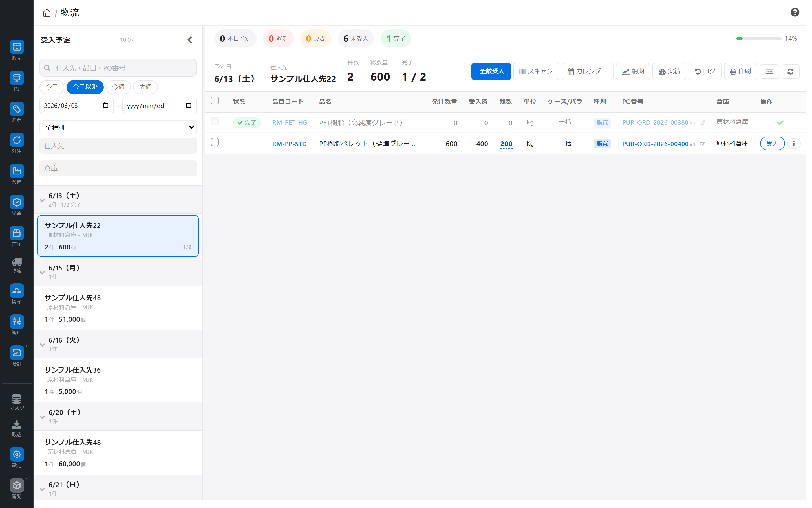Open the 購買 purchasing module
Viewport: 812px width, 508px height.
(x=17, y=112)
